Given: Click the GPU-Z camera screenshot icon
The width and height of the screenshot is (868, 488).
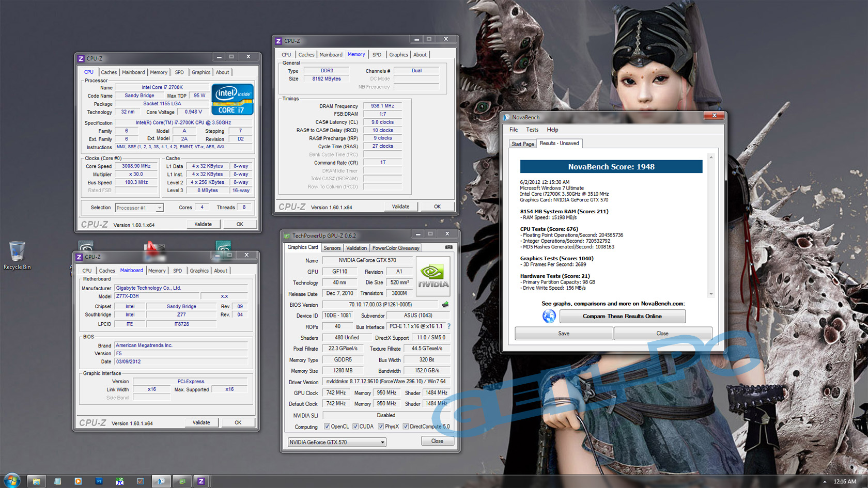Looking at the screenshot, I should pyautogui.click(x=448, y=247).
